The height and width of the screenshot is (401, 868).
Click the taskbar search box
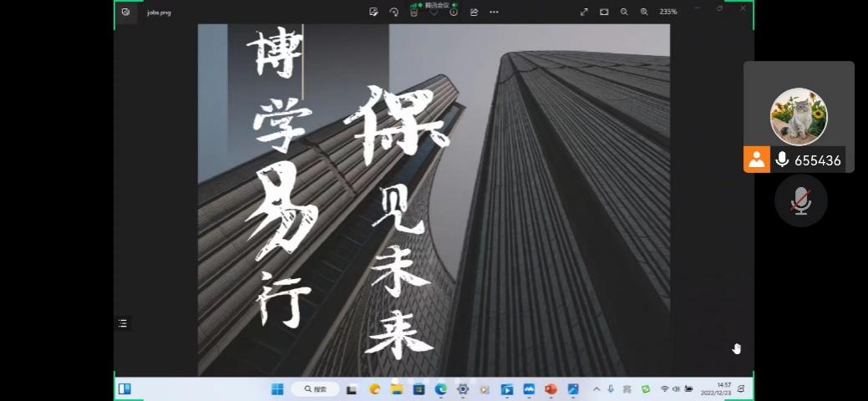tap(315, 389)
